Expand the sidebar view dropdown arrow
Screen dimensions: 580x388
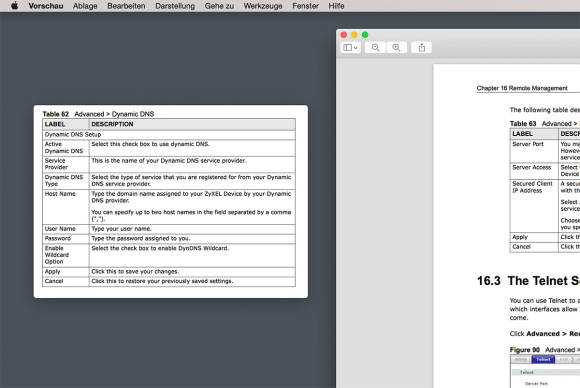tap(355, 48)
